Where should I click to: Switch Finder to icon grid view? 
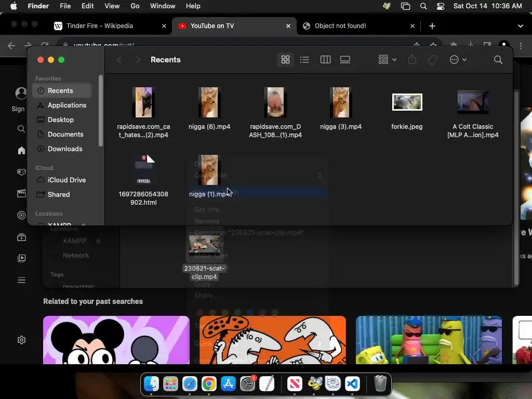pyautogui.click(x=285, y=60)
